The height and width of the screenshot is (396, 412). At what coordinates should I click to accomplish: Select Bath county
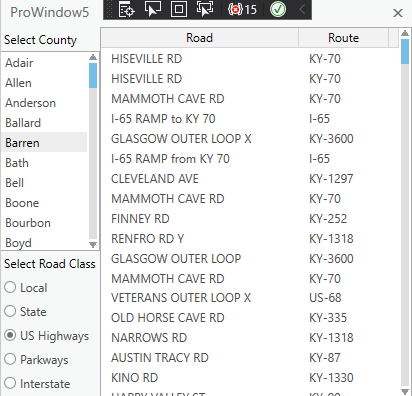pyautogui.click(x=44, y=163)
